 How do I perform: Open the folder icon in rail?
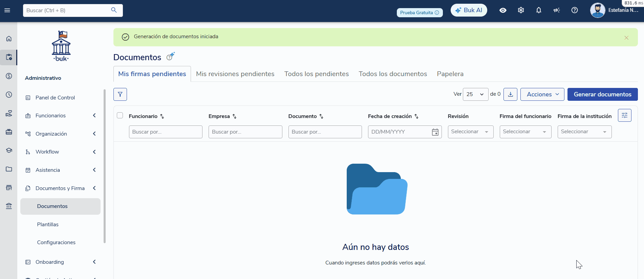coord(9,169)
